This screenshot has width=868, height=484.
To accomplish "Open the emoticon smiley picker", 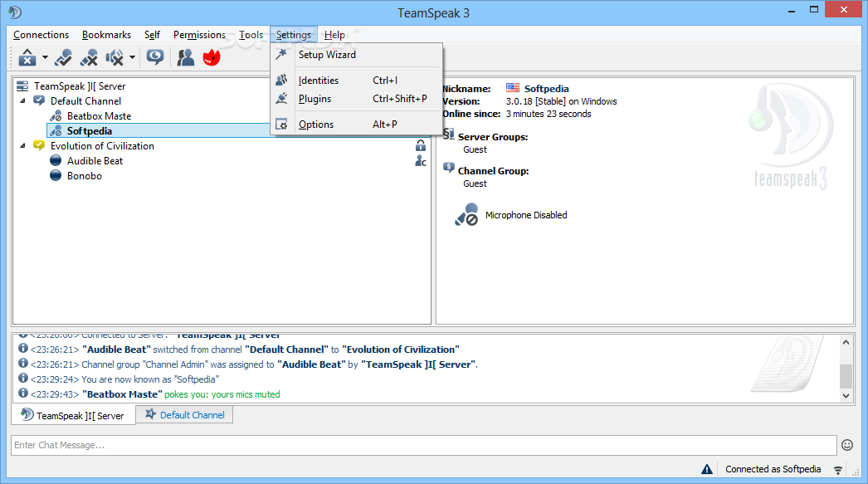I will (x=847, y=445).
